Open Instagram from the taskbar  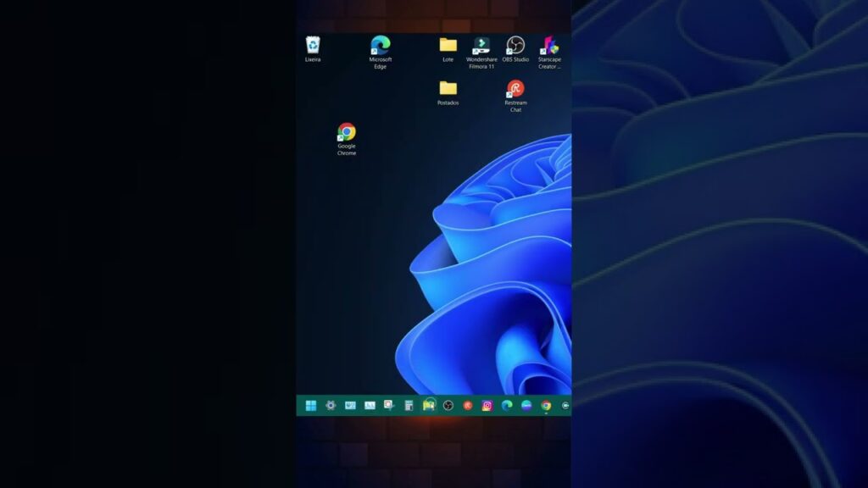coord(487,406)
